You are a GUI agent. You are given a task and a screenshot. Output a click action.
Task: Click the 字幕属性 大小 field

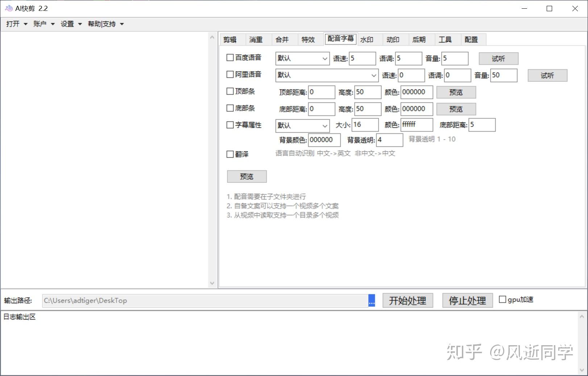coord(365,125)
